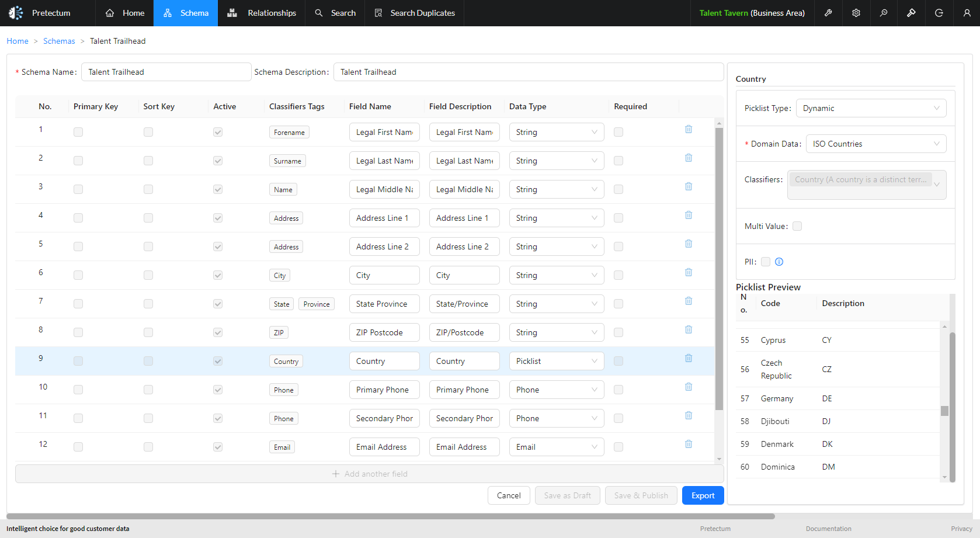Click the Forename classifier tag
The height and width of the screenshot is (538, 980).
289,133
